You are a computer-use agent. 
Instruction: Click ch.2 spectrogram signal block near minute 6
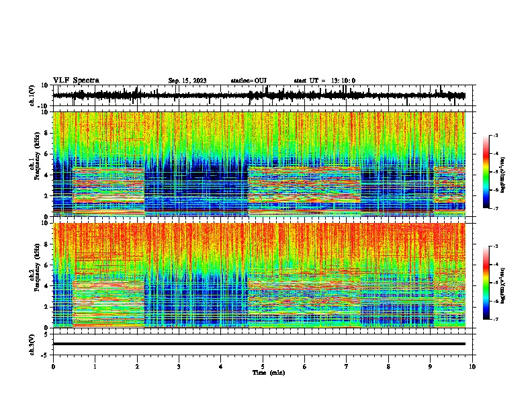(x=304, y=298)
